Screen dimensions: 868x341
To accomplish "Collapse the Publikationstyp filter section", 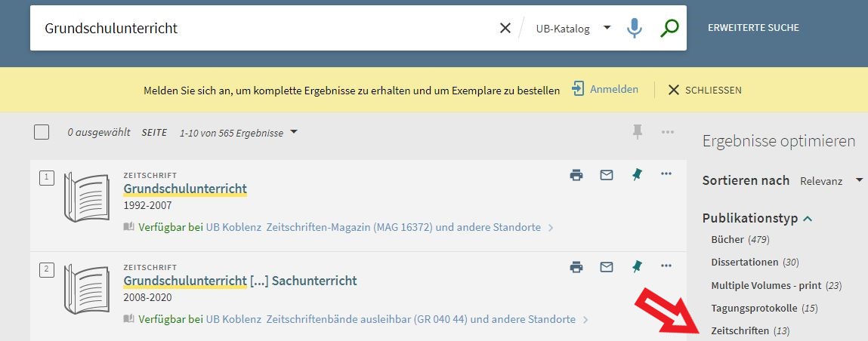I will click(757, 218).
